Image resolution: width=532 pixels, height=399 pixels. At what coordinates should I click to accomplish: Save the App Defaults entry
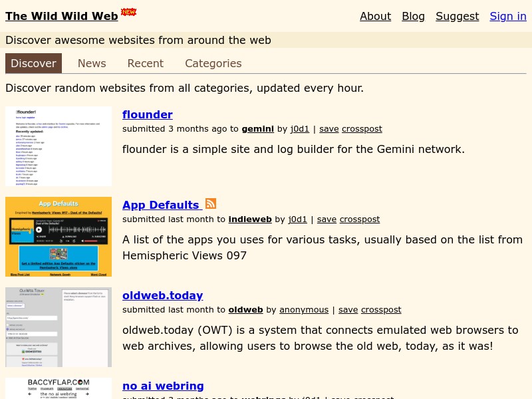[327, 219]
